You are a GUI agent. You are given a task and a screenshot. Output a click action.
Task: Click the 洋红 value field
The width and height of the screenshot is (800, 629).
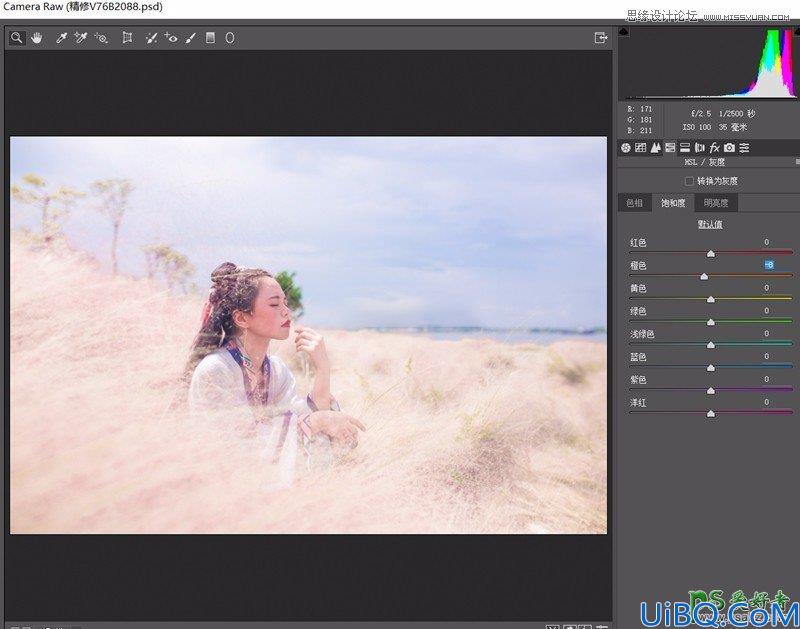tap(766, 402)
